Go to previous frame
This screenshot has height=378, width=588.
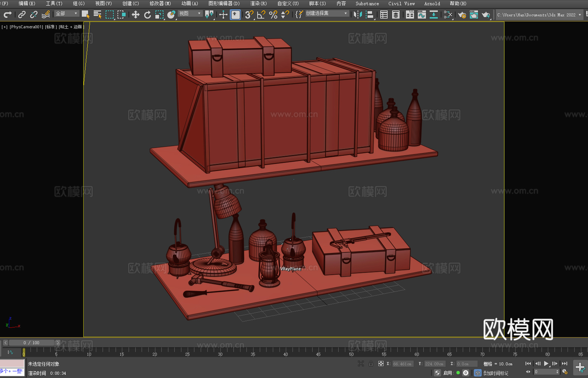537,364
